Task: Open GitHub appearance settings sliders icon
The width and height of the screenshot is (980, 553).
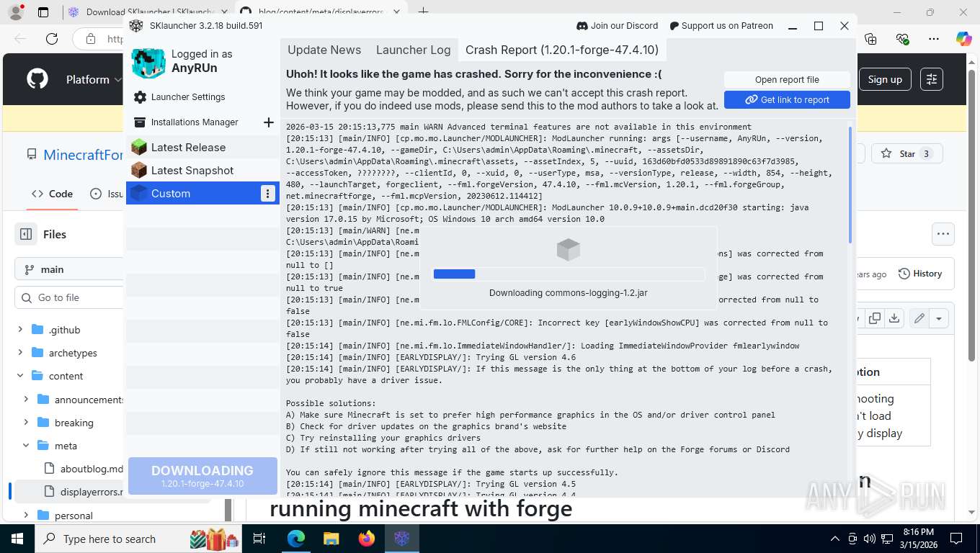Action: click(x=932, y=79)
